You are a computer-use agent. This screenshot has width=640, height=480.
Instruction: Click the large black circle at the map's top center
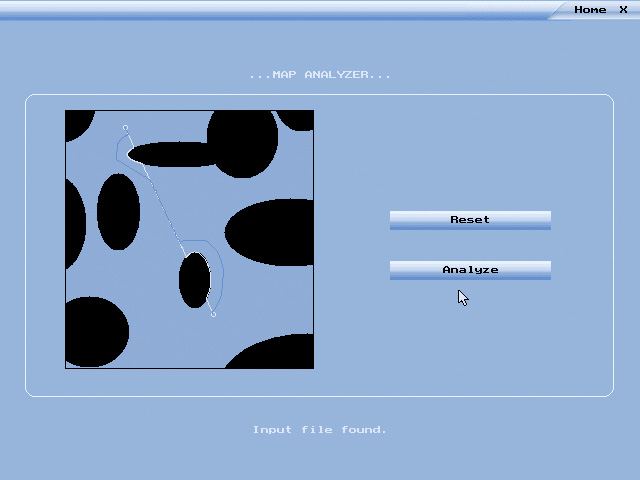[242, 143]
